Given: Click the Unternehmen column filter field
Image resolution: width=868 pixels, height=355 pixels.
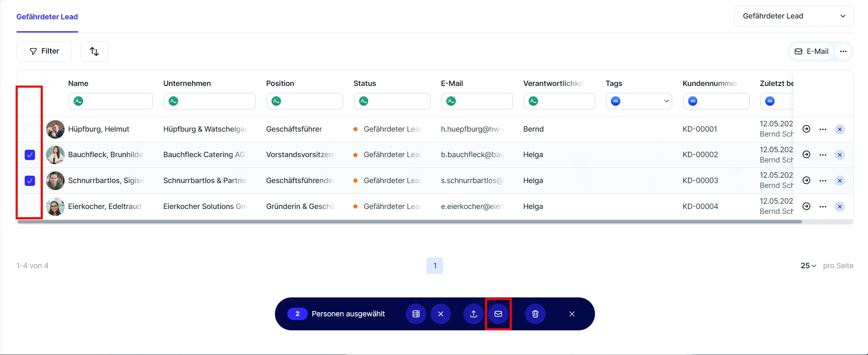Looking at the screenshot, I should 210,101.
